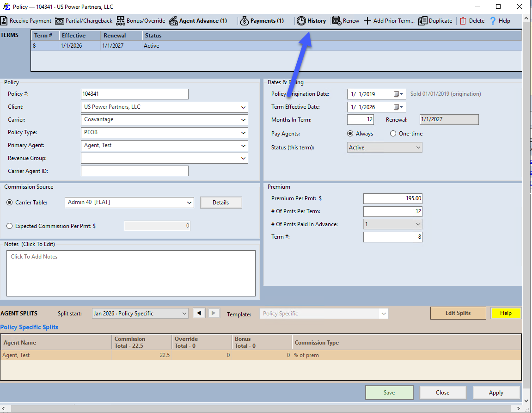Expand the Client dropdown
Screen dimensions: 532x413
tap(243, 107)
